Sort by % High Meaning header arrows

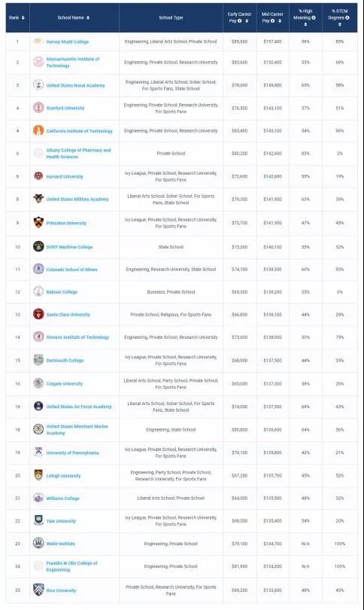305,25
